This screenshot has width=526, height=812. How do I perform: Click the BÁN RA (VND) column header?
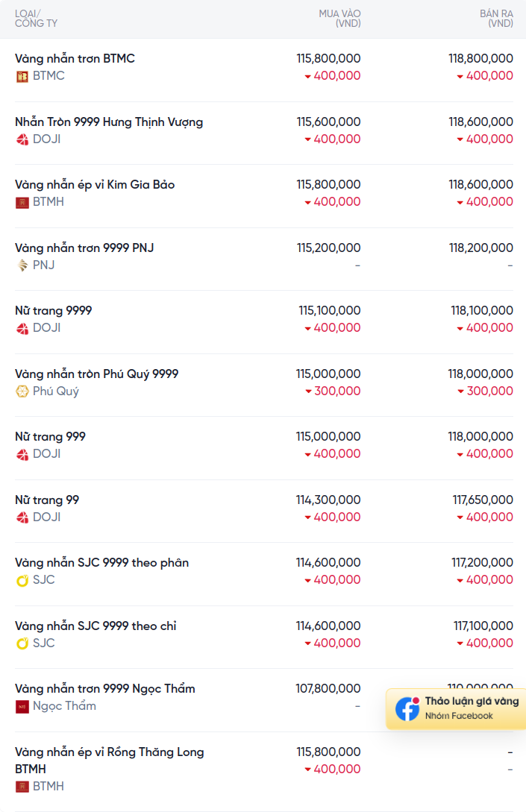pos(496,19)
